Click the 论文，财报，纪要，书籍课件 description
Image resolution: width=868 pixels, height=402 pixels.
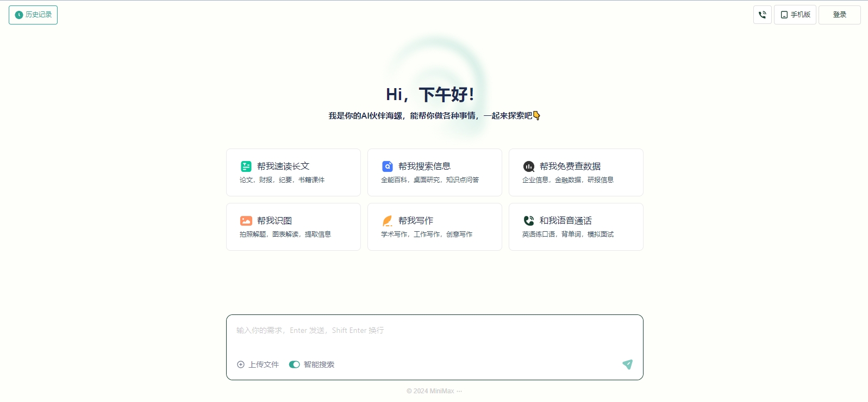[282, 180]
